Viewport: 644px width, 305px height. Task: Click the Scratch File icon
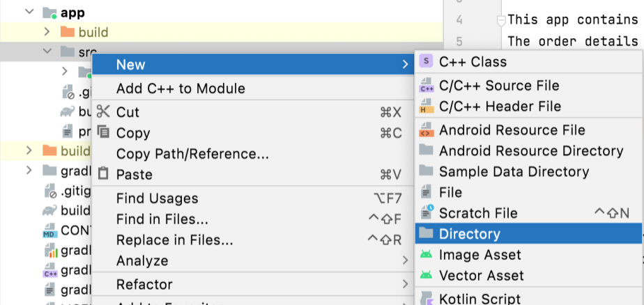point(427,213)
